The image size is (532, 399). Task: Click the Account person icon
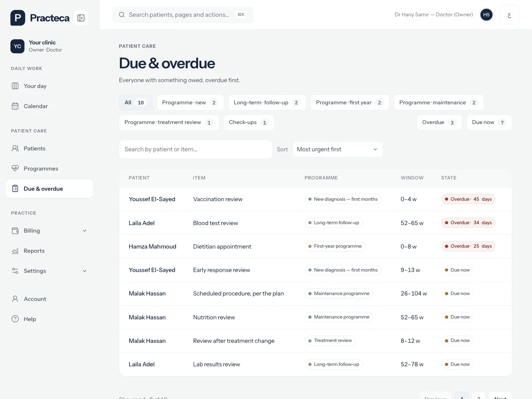point(15,299)
